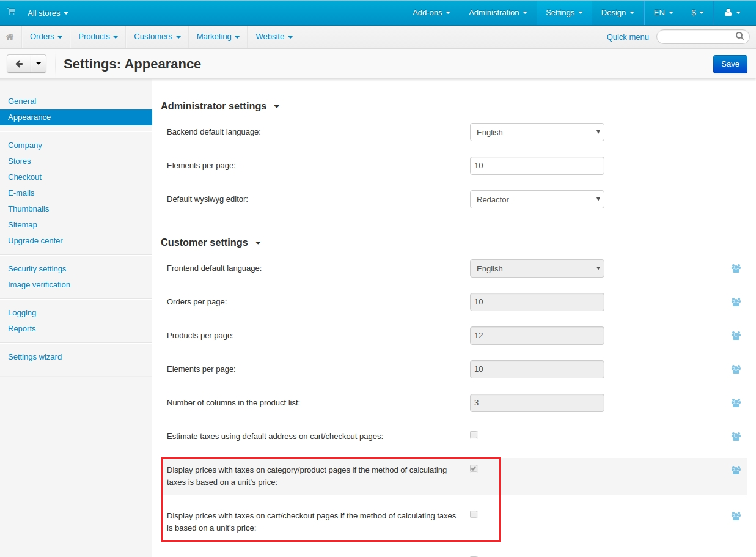Go to dashboard via the home icon
This screenshot has width=756, height=557.
coord(10,37)
